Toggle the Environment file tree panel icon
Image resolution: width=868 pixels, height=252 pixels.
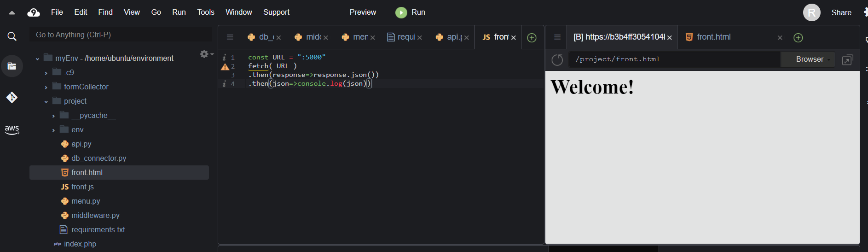click(12, 66)
